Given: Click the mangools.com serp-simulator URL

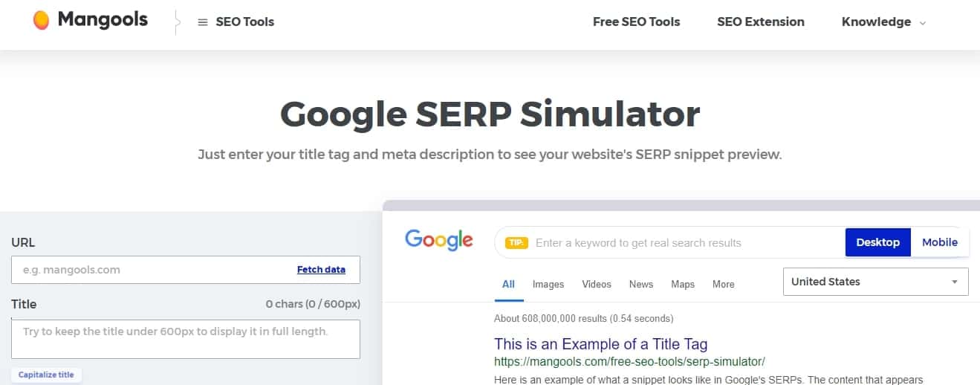Looking at the screenshot, I should click(629, 362).
